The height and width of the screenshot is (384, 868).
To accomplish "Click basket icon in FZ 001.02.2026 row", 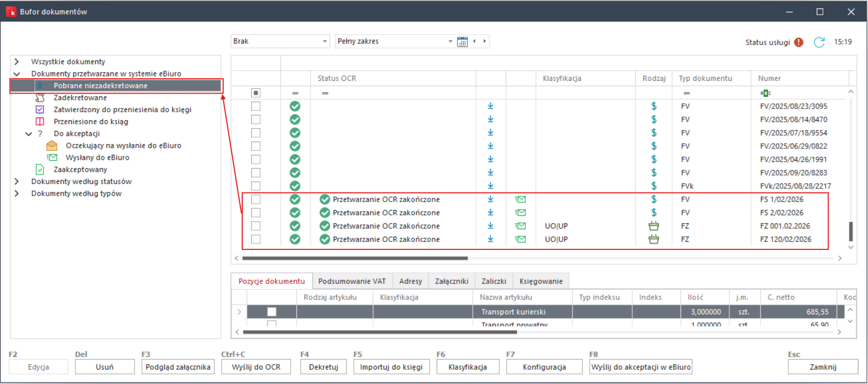I will click(x=653, y=226).
